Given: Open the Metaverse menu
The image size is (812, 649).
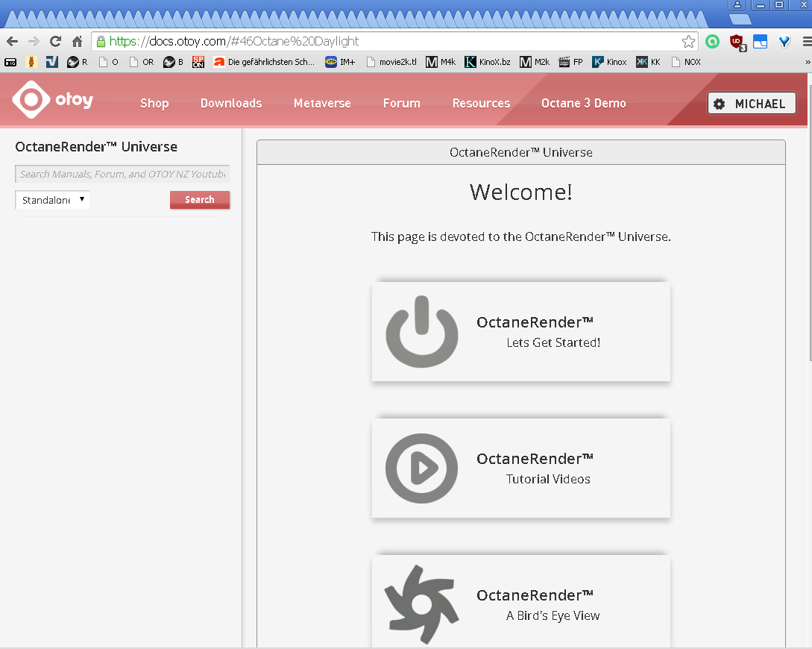Looking at the screenshot, I should tap(322, 103).
